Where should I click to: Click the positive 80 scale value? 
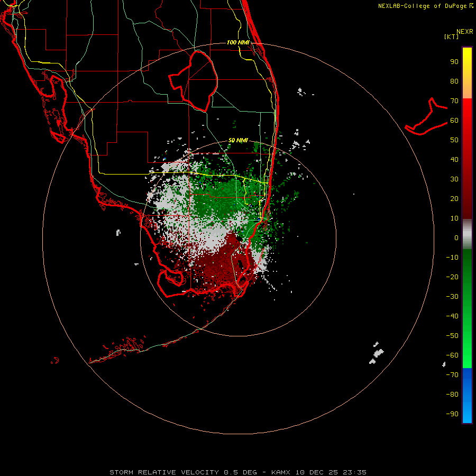click(x=454, y=81)
